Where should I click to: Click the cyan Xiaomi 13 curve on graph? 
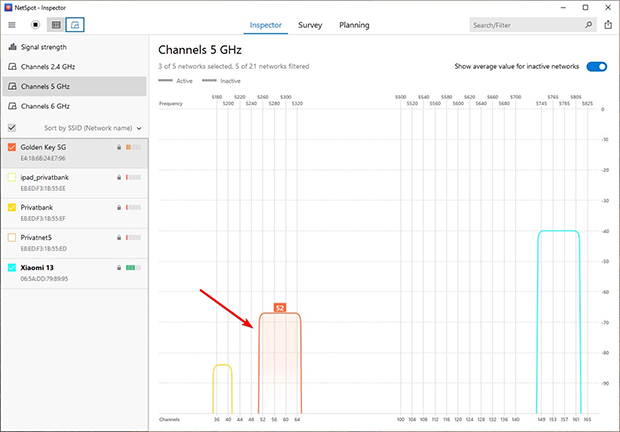(x=558, y=231)
